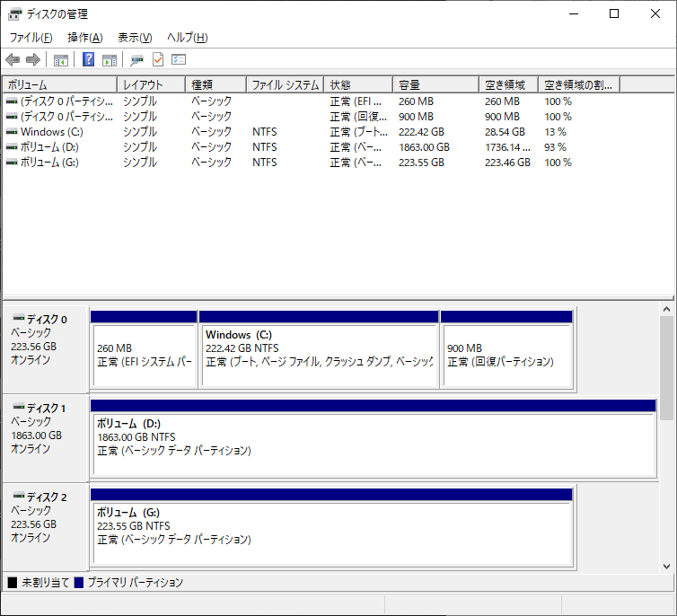Click the 222.42 GB capacity cell
Viewport: 677px width, 616px height.
[421, 132]
